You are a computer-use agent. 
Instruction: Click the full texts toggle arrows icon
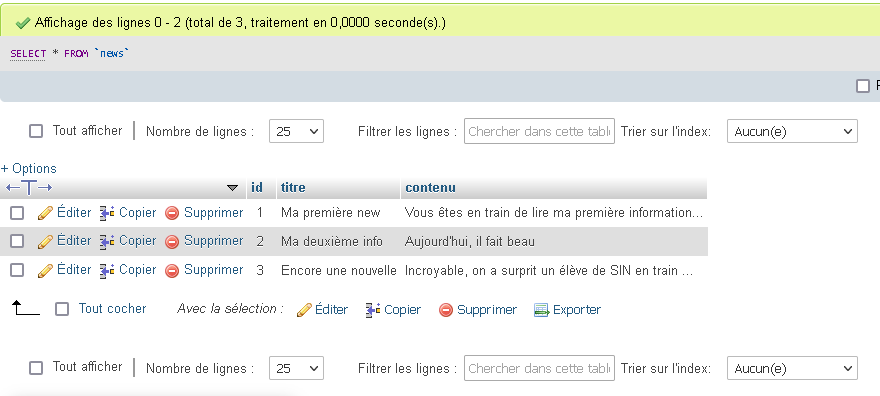(29, 187)
